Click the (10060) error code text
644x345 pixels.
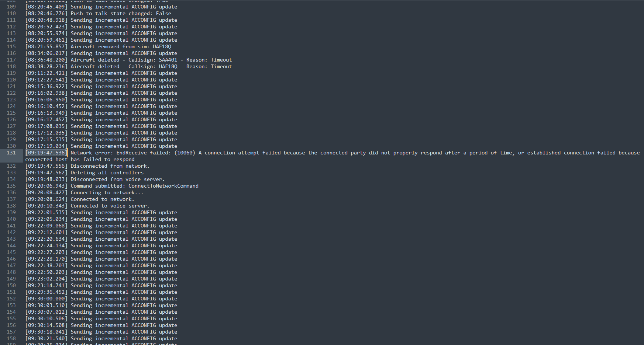click(185, 153)
